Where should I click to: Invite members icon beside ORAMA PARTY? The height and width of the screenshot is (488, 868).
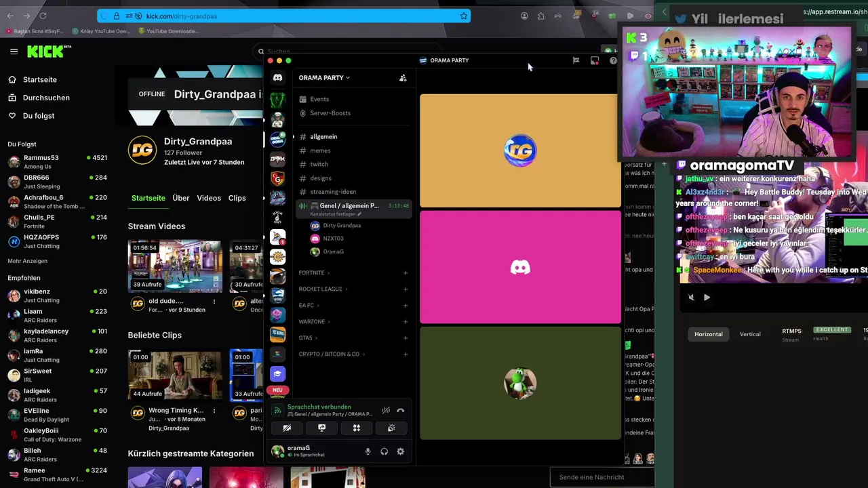(x=403, y=78)
